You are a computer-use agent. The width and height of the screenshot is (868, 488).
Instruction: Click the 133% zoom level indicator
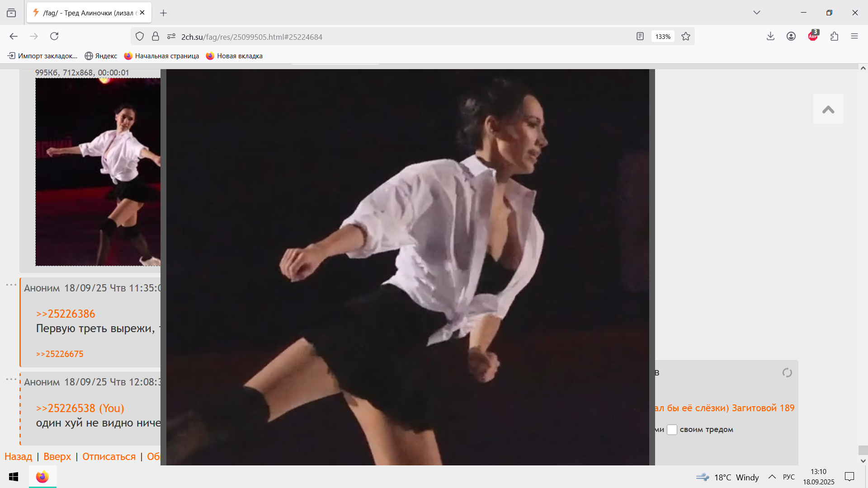coord(663,37)
